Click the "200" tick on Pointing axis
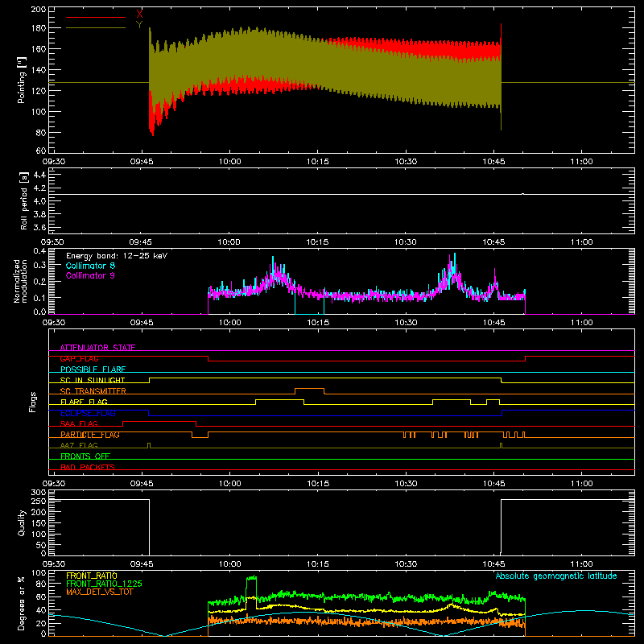This screenshot has height=644, width=644. [38, 10]
